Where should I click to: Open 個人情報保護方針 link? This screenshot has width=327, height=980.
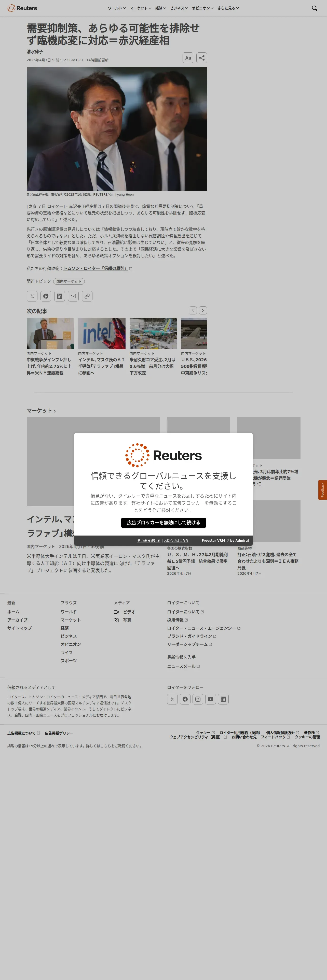[282, 733]
